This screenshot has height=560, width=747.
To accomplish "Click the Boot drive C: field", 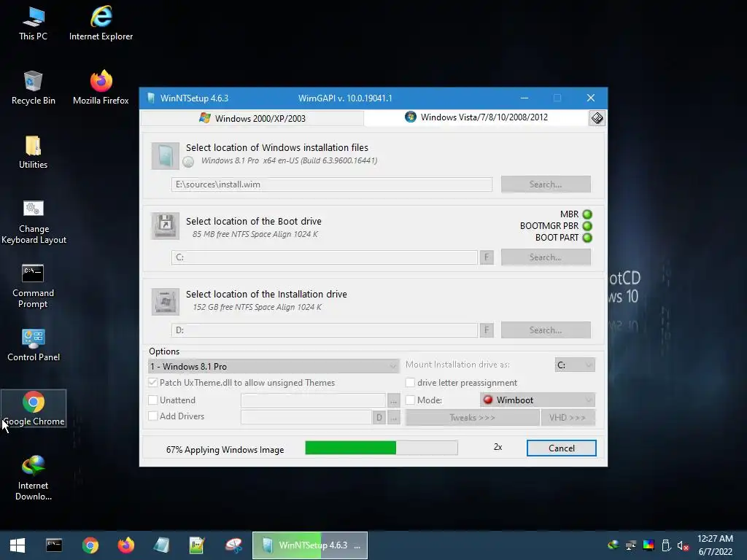I will point(325,257).
